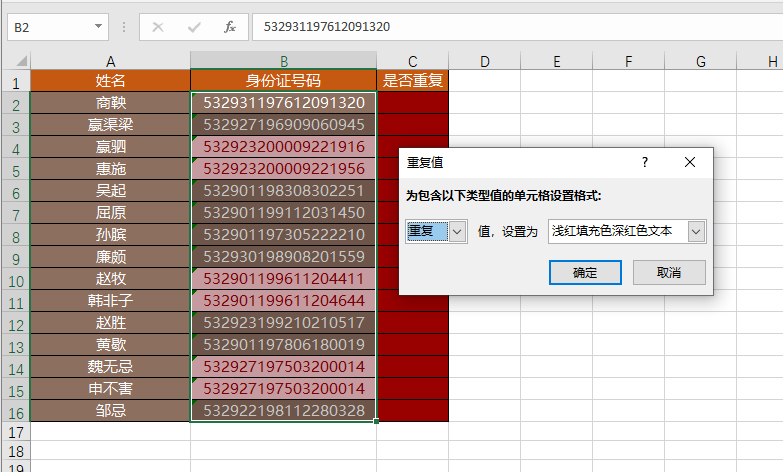Click ID cell 532931197612091320
Viewport: 783px width, 472px height.
pos(284,102)
